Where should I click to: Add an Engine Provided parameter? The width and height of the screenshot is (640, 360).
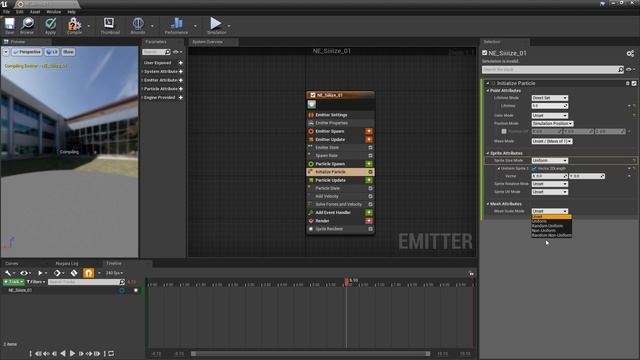180,98
